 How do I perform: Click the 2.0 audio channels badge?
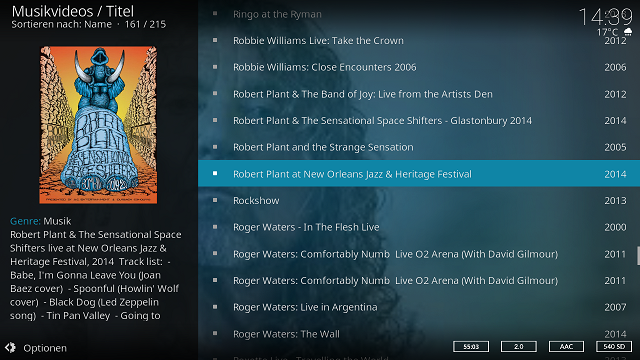pyautogui.click(x=518, y=347)
